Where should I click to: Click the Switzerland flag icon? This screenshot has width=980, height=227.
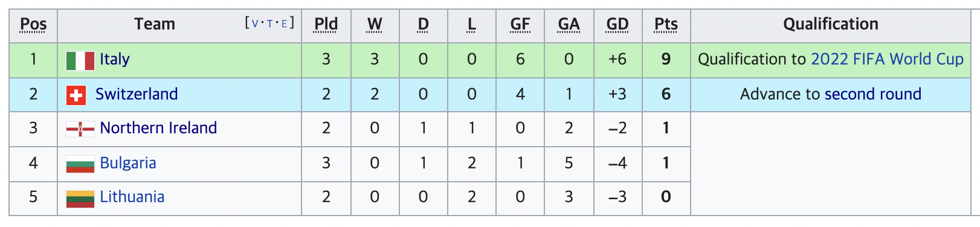pyautogui.click(x=76, y=95)
